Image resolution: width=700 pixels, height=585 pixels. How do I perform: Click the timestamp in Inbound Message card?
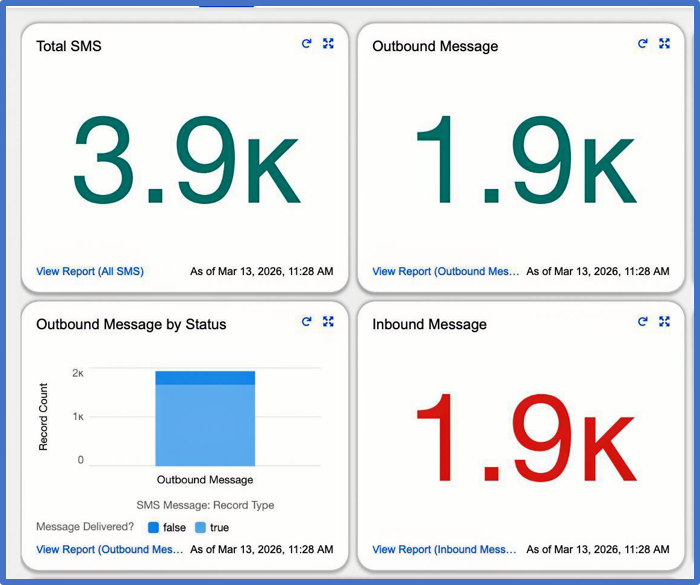pos(598,549)
